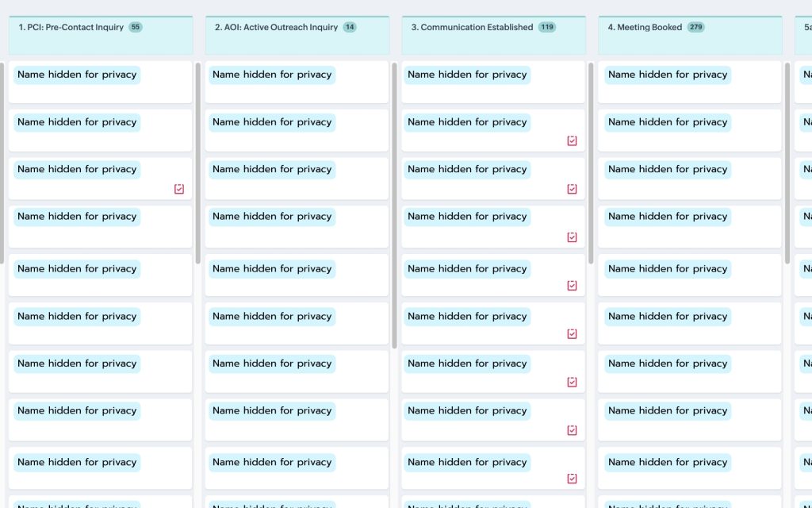Click the Meeting Booked column scrollbar

[787, 163]
